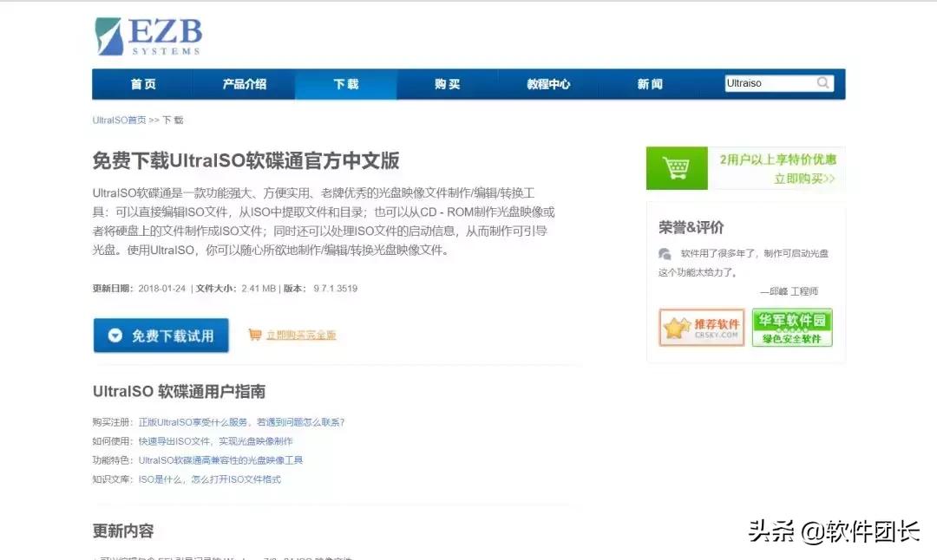Open the 产品介绍 menu item

point(245,84)
